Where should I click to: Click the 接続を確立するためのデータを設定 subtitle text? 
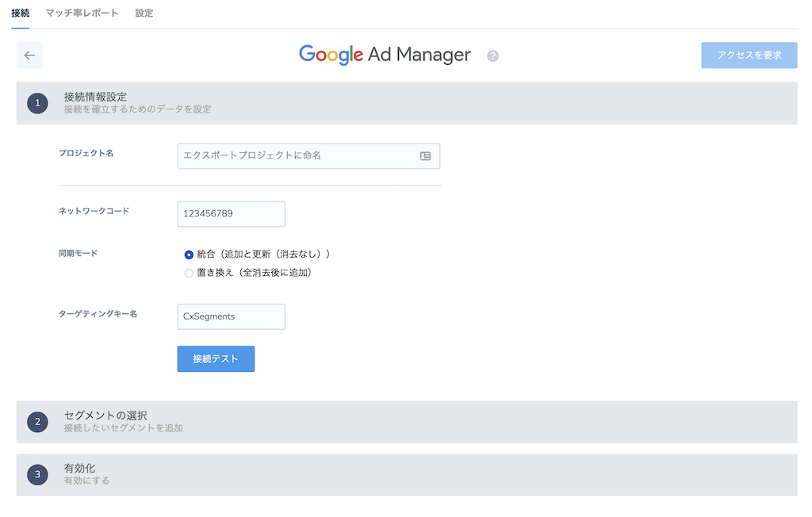point(137,109)
